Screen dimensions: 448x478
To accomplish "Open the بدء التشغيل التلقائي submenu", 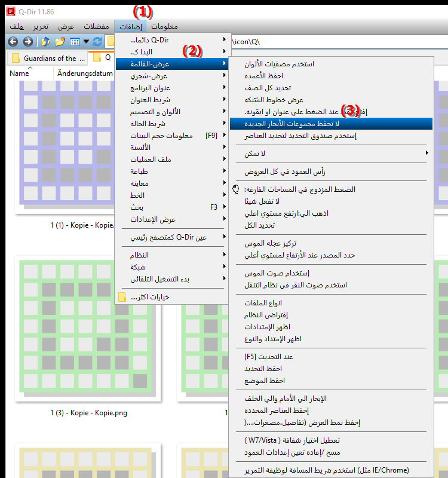I will (x=172, y=279).
